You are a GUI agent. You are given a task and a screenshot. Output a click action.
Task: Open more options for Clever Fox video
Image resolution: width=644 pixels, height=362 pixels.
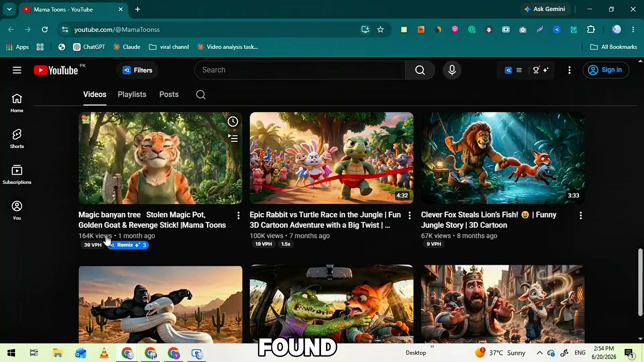(581, 216)
